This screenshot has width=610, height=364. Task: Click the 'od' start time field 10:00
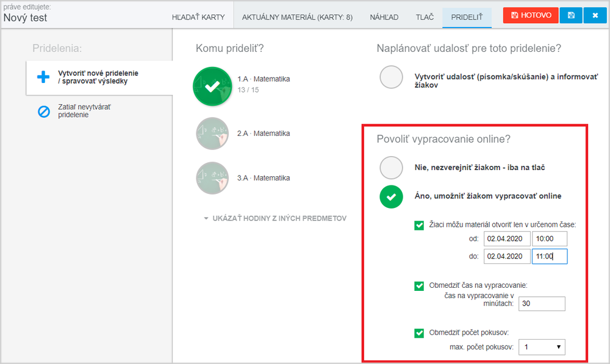550,239
